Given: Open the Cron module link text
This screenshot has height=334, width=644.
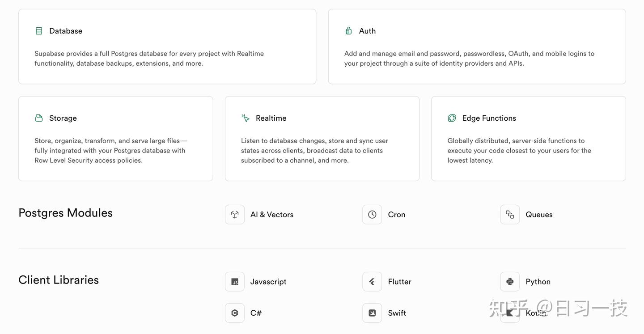Looking at the screenshot, I should (x=397, y=215).
